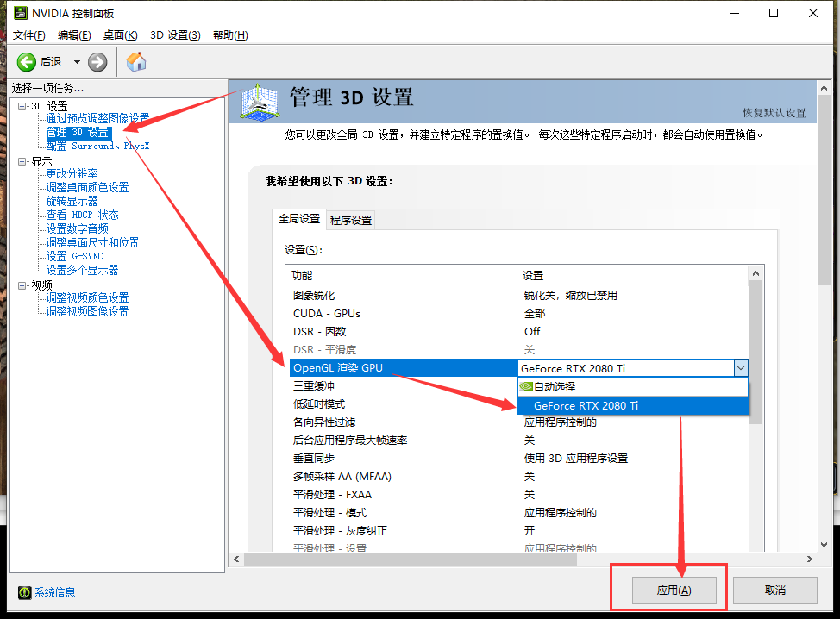This screenshot has width=840, height=619.
Task: Choose 自动选择 in the dropdown list
Action: 633,386
